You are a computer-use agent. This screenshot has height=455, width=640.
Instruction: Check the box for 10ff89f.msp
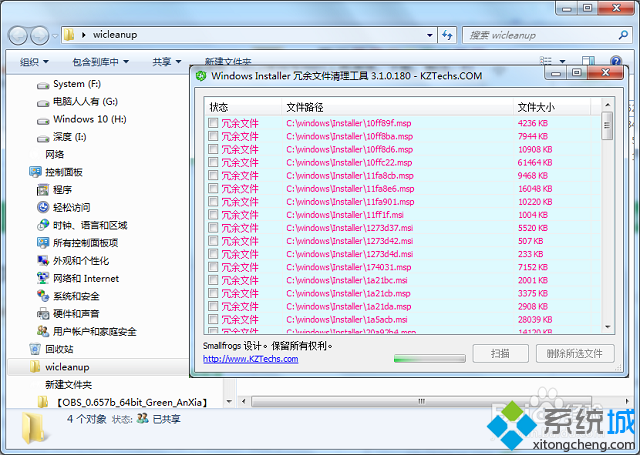pos(213,122)
